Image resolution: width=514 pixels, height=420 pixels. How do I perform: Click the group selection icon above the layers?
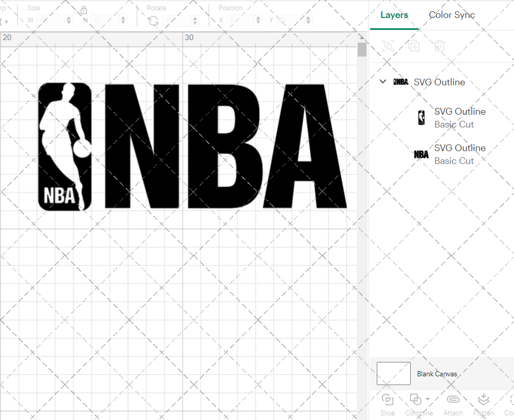388,46
